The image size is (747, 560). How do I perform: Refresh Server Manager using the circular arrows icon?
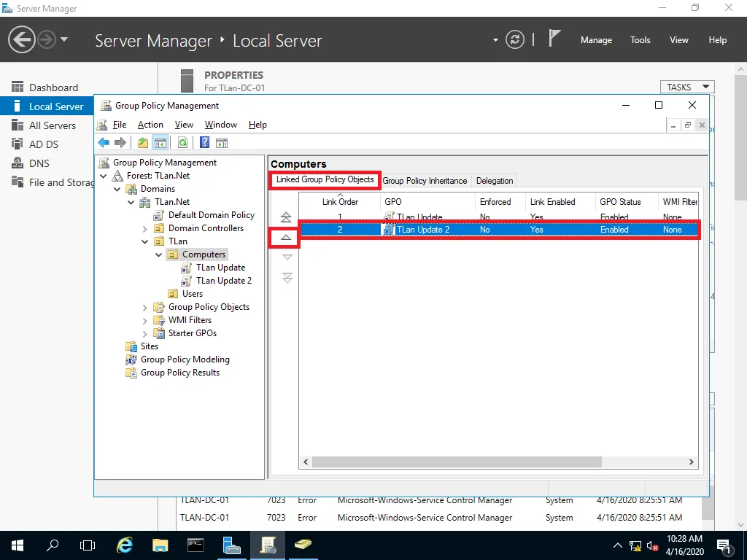click(515, 39)
